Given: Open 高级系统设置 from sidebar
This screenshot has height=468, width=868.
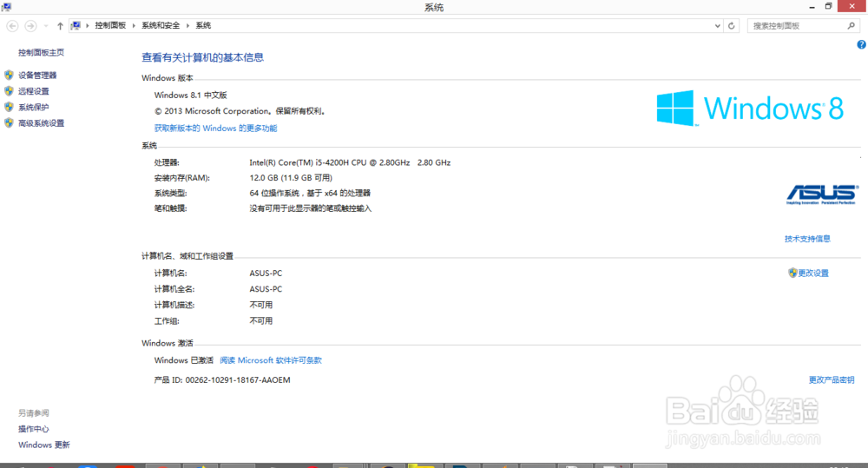Looking at the screenshot, I should 41,123.
